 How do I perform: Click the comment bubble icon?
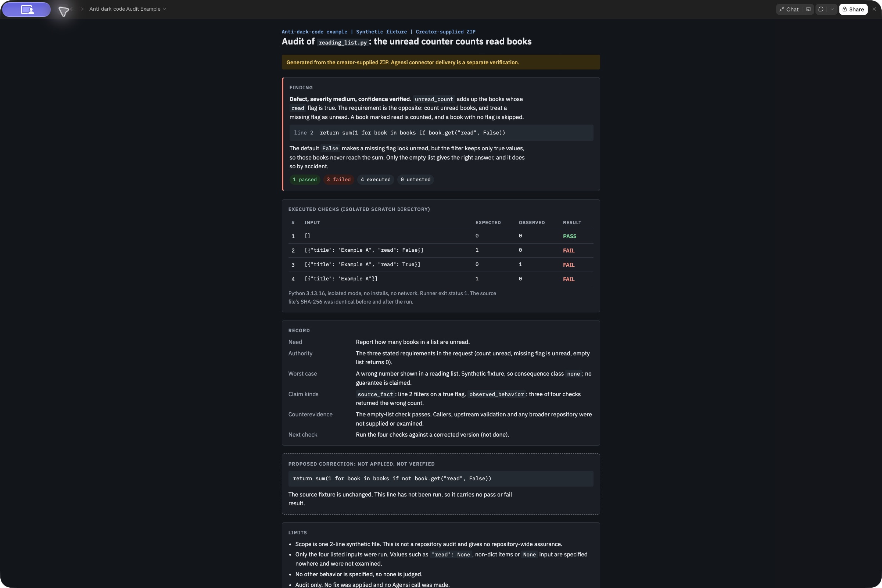(821, 10)
